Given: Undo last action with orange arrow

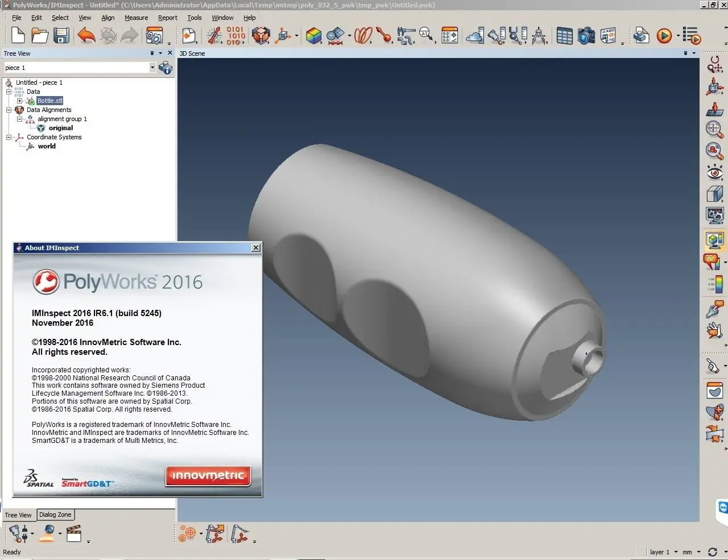Looking at the screenshot, I should (x=86, y=36).
